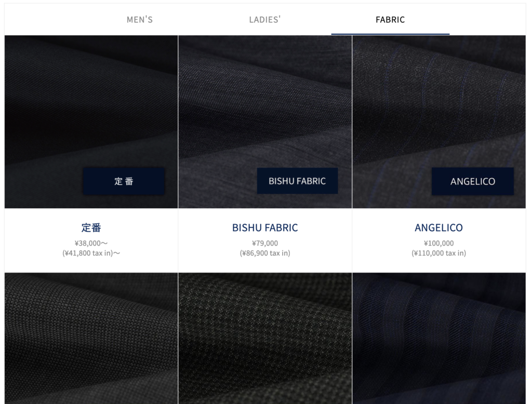This screenshot has height=404, width=532.
Task: Click the ¥100,000 price text
Action: point(438,243)
